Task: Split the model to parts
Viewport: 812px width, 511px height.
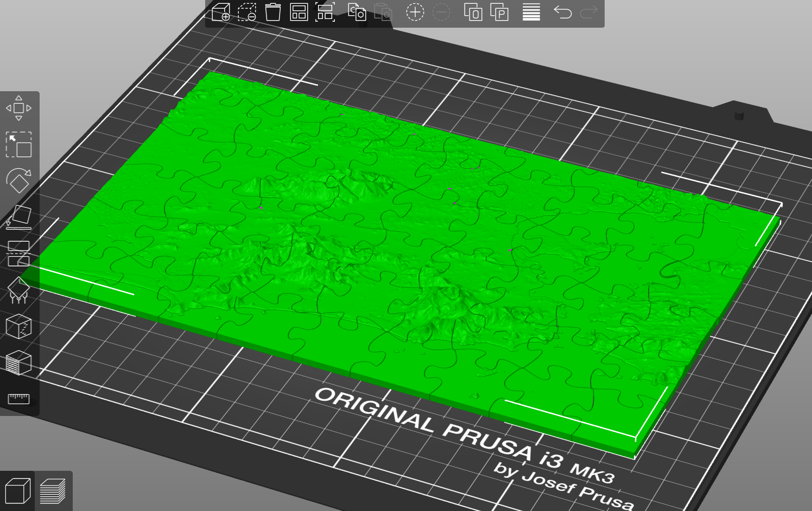Action: tap(499, 12)
